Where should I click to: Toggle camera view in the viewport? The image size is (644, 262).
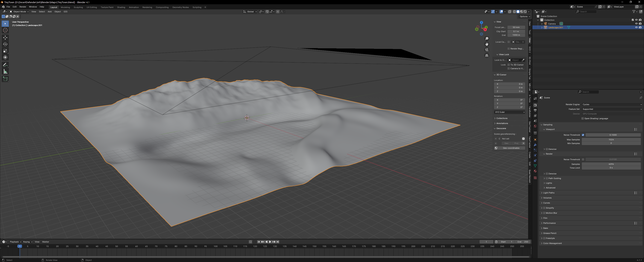487,50
